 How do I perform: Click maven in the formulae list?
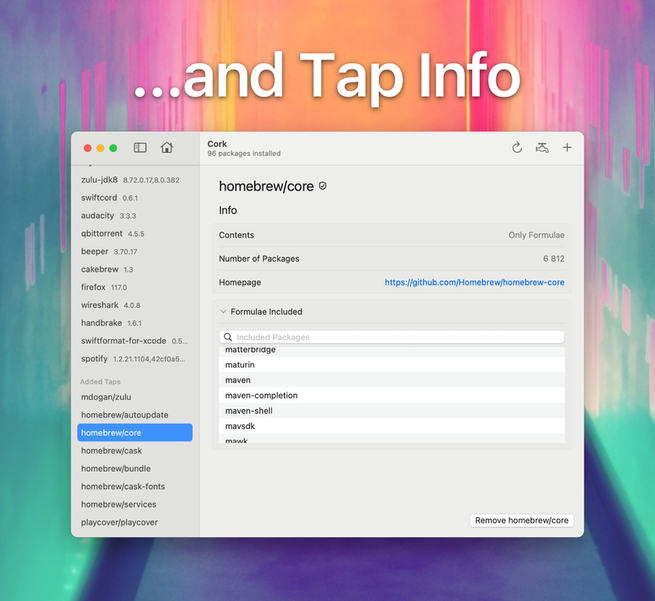point(391,380)
